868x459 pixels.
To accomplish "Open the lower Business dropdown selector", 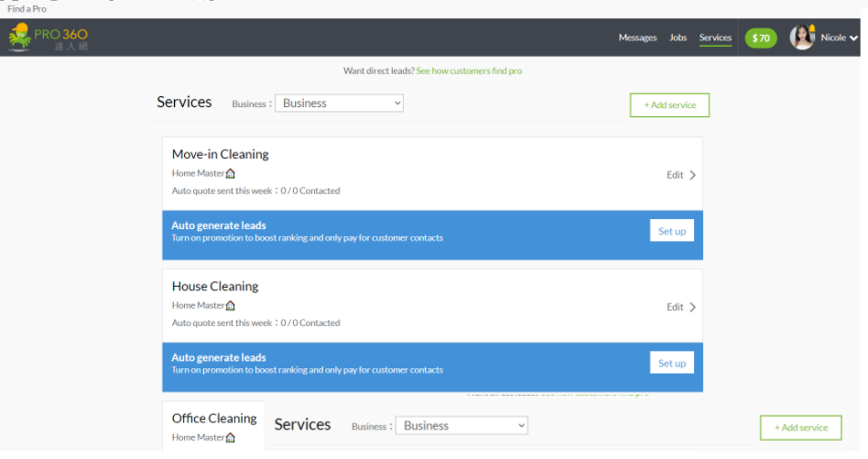I will coord(461,426).
